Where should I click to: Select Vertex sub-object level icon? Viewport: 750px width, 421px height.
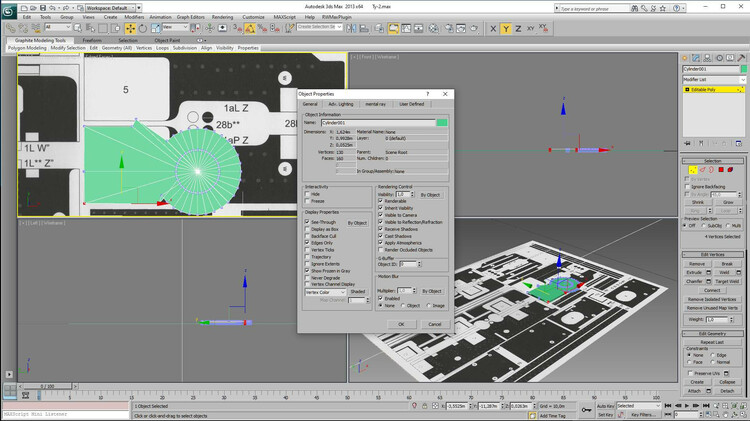(x=694, y=170)
